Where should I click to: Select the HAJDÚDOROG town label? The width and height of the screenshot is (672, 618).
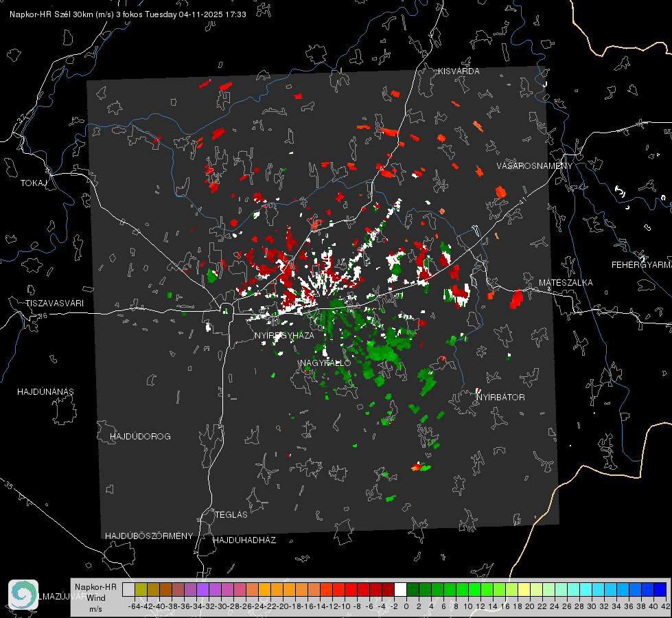140,436
